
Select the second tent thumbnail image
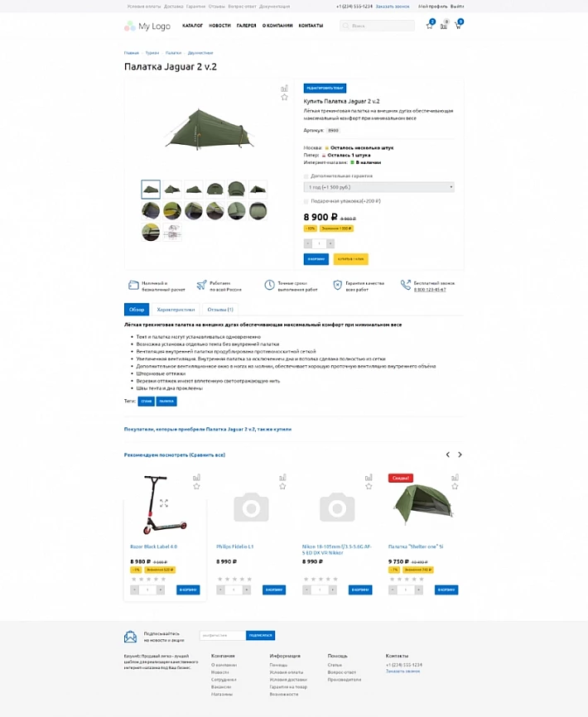pyautogui.click(x=172, y=190)
